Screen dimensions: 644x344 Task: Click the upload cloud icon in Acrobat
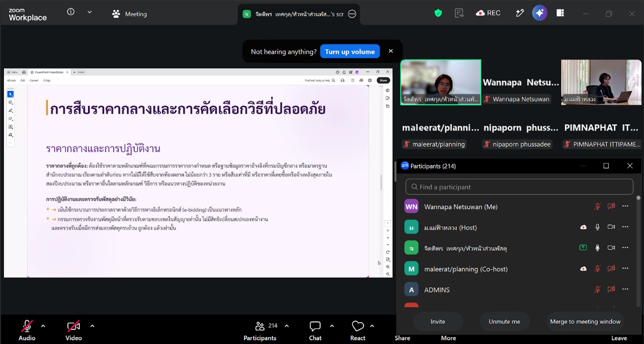click(x=361, y=80)
